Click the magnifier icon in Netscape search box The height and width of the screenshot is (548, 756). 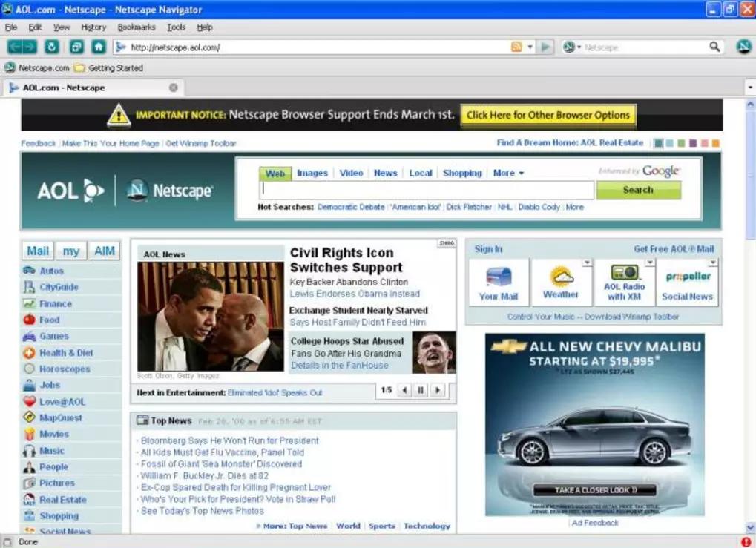[714, 47]
